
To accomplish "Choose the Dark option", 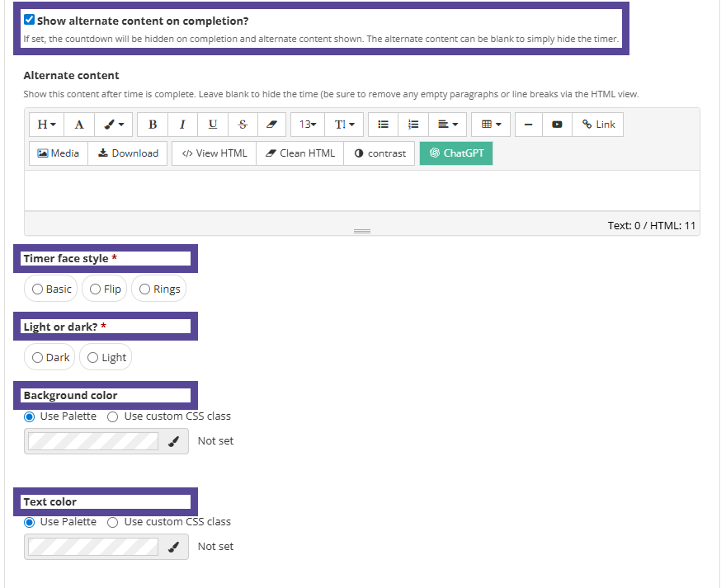I will click(x=49, y=357).
